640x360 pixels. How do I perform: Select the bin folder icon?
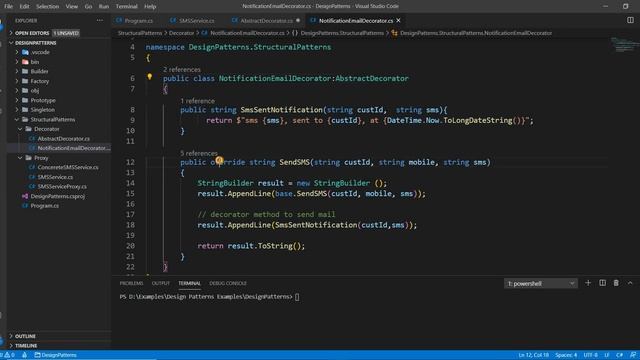25,62
